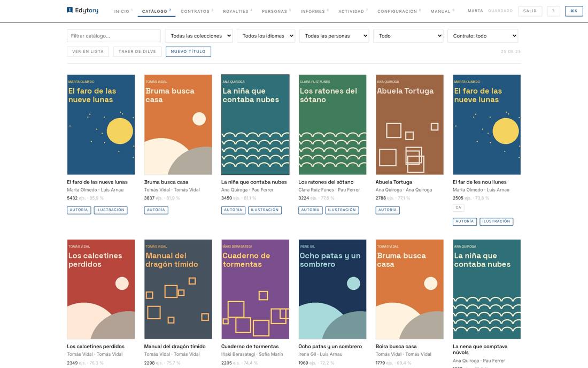Click the title text 'Boira busca casa'
Image resolution: width=588 pixels, height=368 pixels.
pyautogui.click(x=396, y=347)
